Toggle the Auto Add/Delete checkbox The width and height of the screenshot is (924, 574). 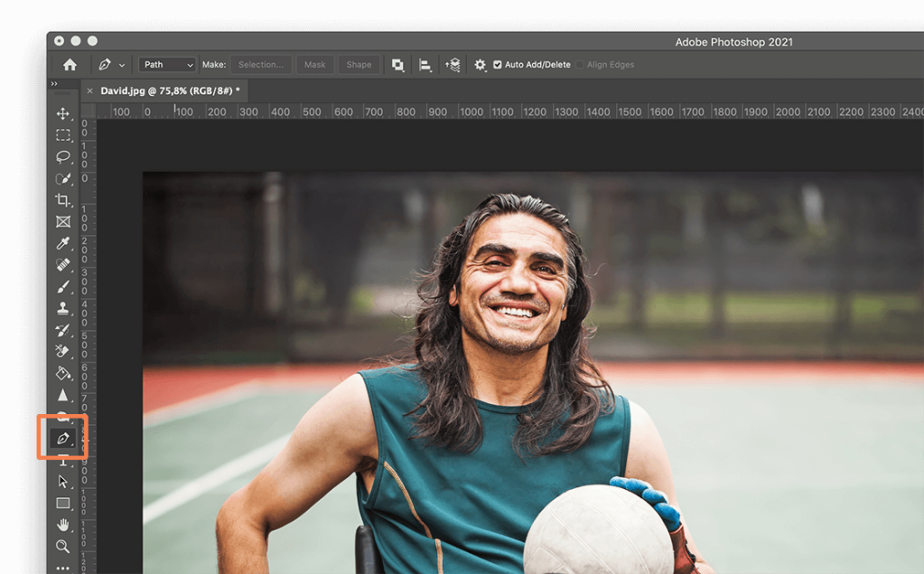coord(498,65)
